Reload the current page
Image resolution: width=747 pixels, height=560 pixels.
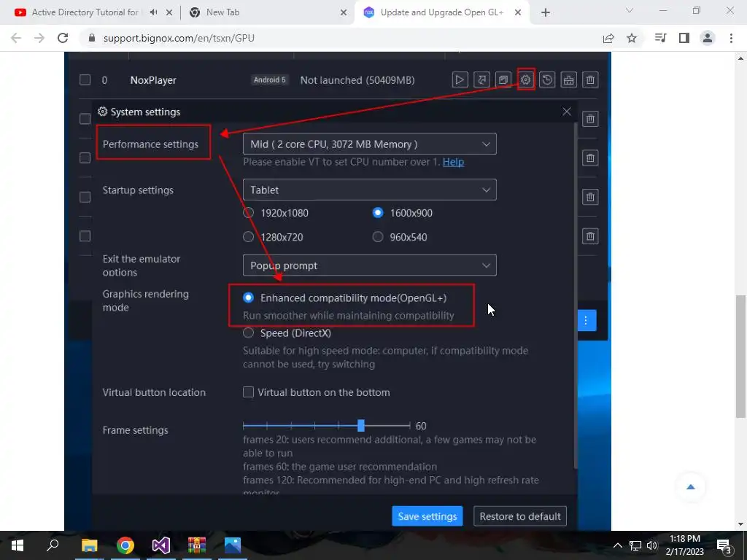pos(63,38)
